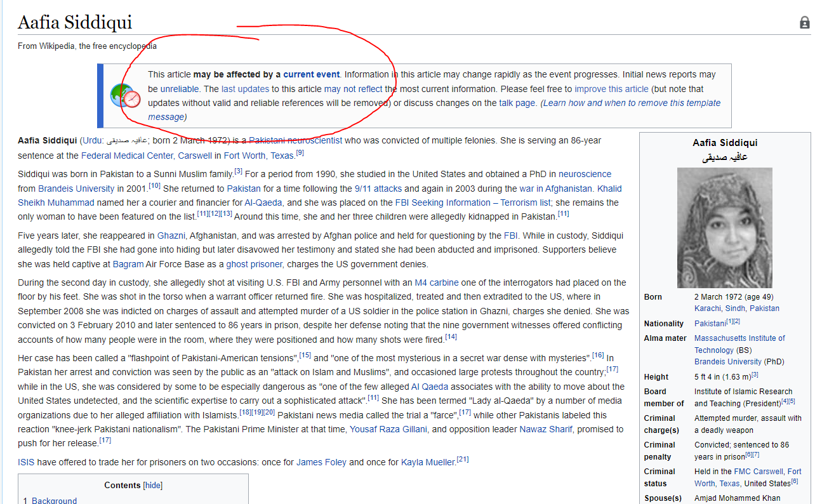Click the 'Criminal penalty' infobox label
The width and height of the screenshot is (815, 504).
(x=660, y=451)
